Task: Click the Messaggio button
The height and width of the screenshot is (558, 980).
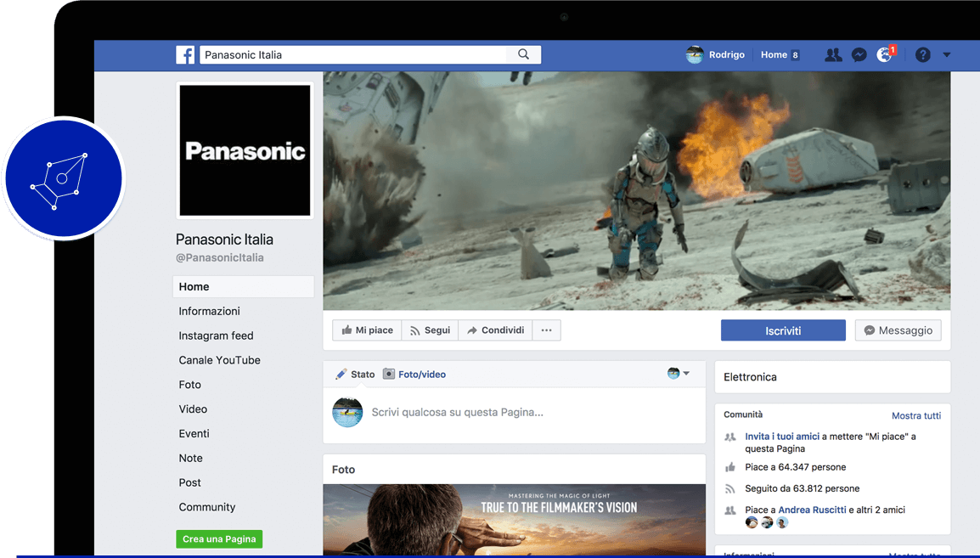Action: (x=898, y=330)
